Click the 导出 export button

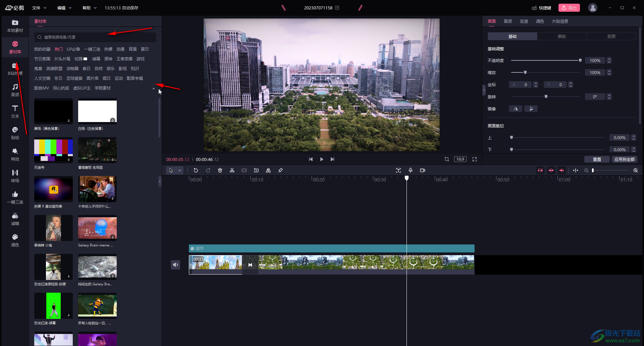tap(569, 8)
